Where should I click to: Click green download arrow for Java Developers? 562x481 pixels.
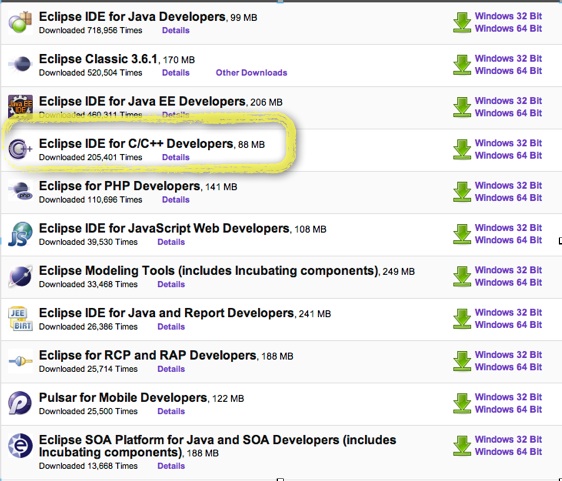click(462, 22)
